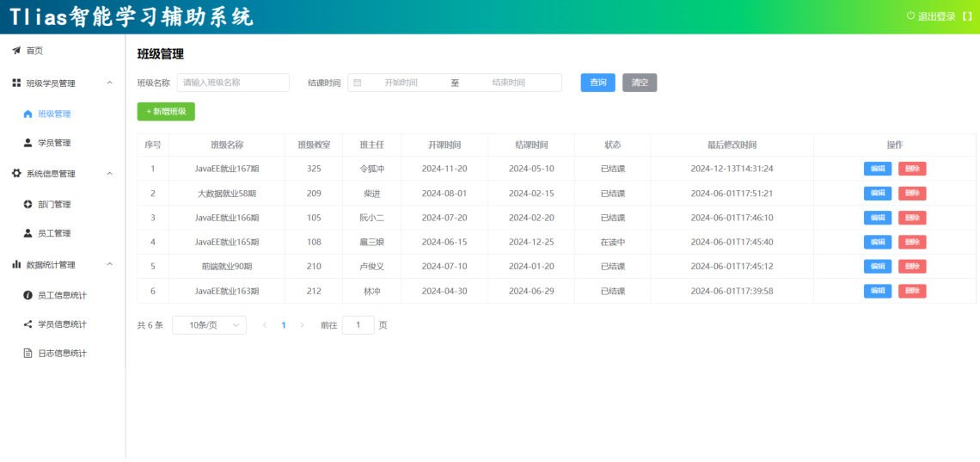Go to the next page arrow
Screen dimensions: 980x462
303,325
